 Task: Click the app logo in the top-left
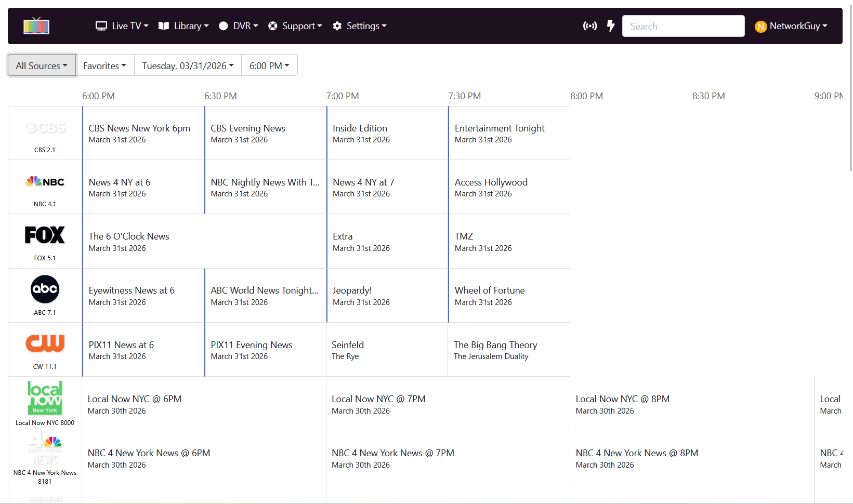click(x=36, y=26)
